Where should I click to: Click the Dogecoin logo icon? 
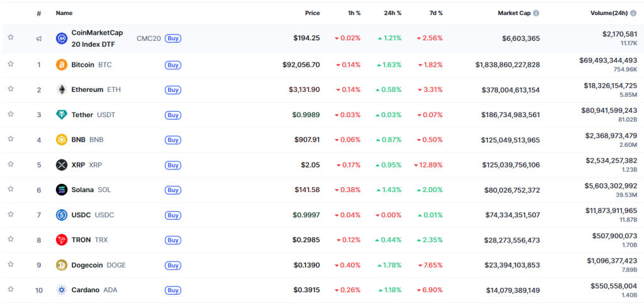(62, 265)
